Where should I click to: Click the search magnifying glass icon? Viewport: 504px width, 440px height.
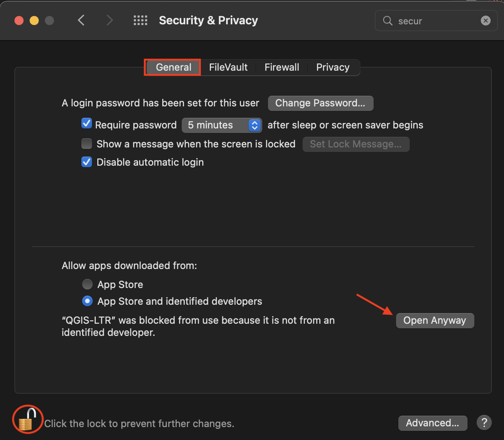point(387,21)
